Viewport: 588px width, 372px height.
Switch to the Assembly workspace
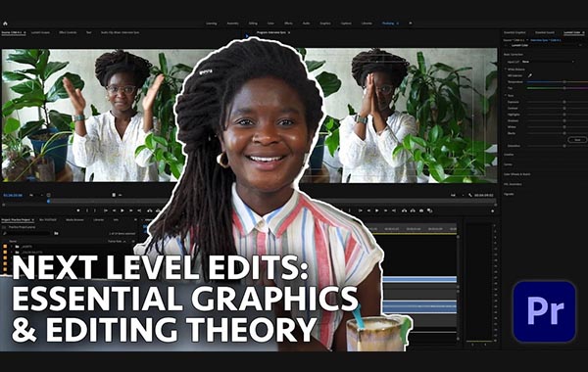233,23
